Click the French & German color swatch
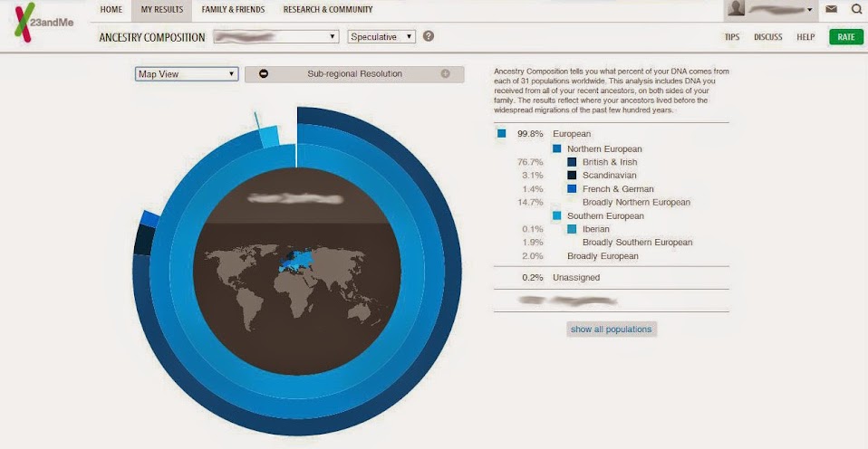This screenshot has width=868, height=449. click(x=572, y=188)
